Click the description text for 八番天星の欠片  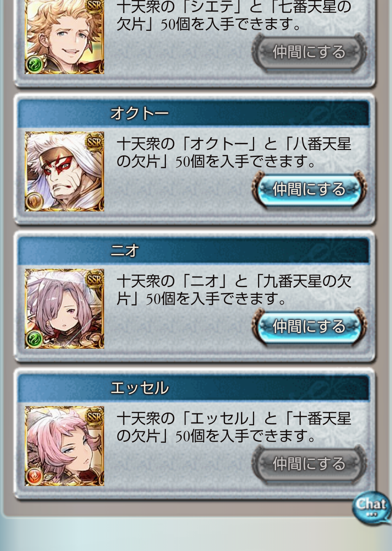234,153
